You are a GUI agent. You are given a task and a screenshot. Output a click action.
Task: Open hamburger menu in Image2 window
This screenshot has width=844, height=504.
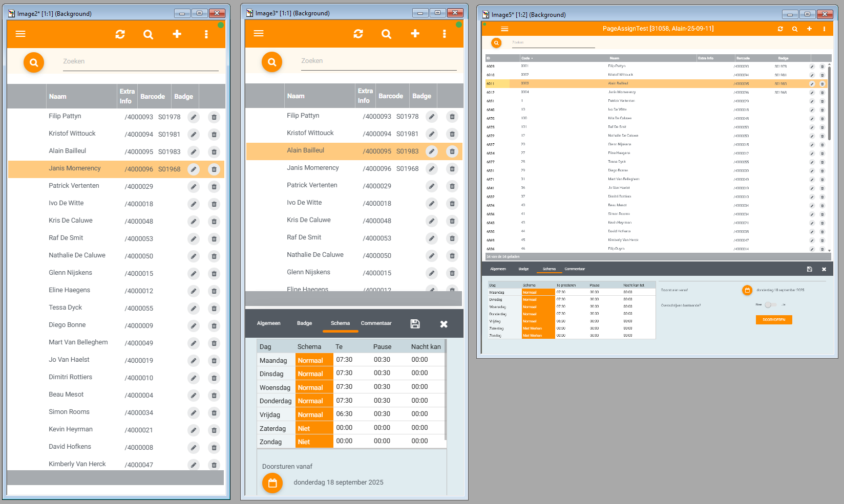pyautogui.click(x=20, y=34)
